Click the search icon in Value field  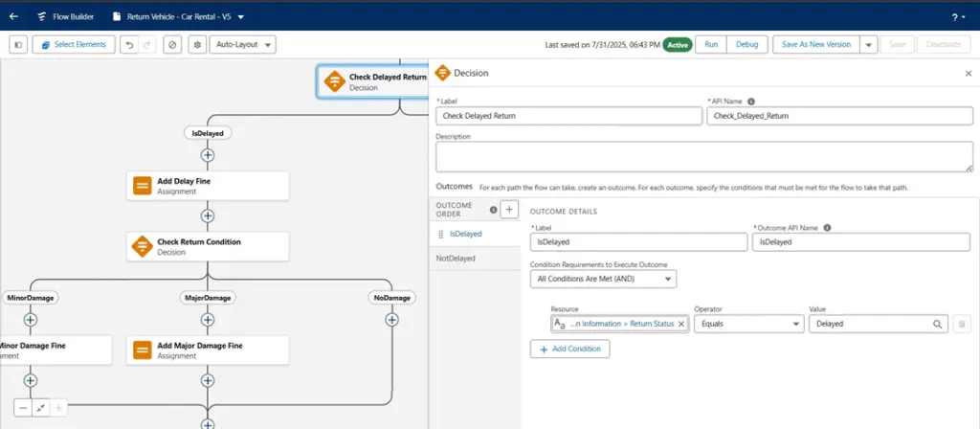pyautogui.click(x=938, y=324)
